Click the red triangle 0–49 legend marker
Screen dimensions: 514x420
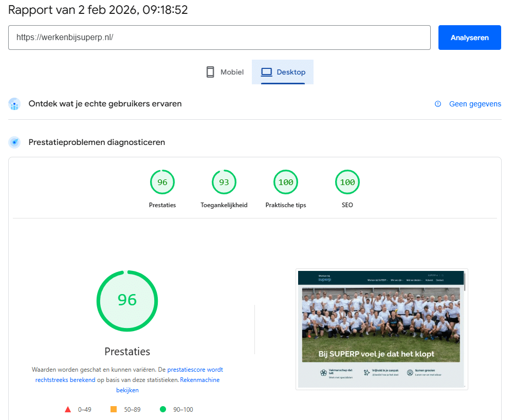(68, 409)
